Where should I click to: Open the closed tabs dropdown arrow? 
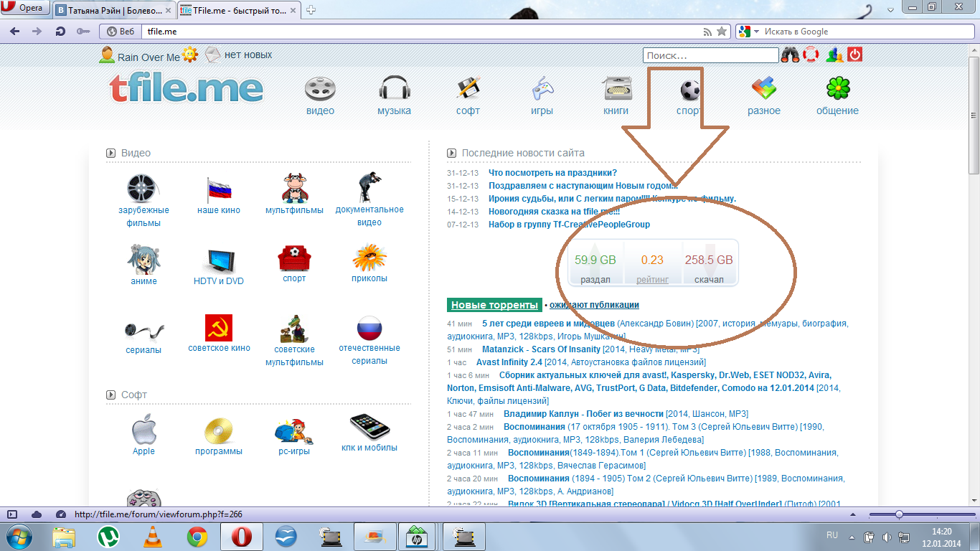[x=890, y=9]
